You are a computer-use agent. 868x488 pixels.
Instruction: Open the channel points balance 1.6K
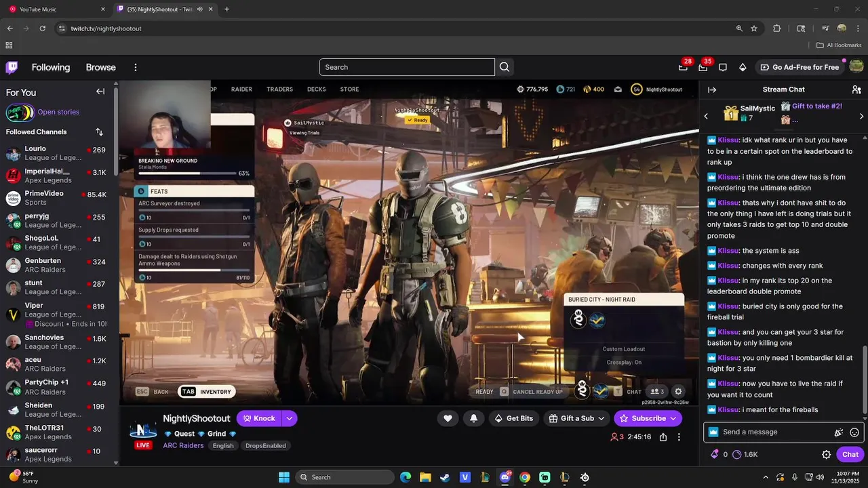click(x=745, y=455)
